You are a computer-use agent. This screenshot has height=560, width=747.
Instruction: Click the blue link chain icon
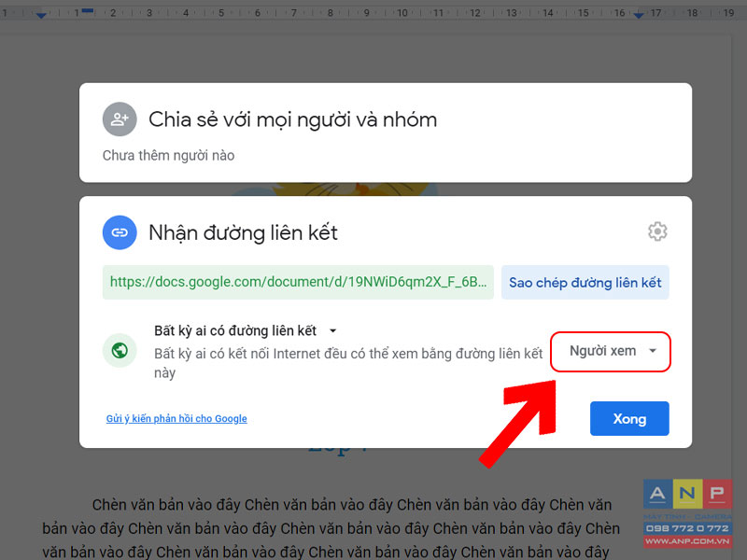click(120, 232)
